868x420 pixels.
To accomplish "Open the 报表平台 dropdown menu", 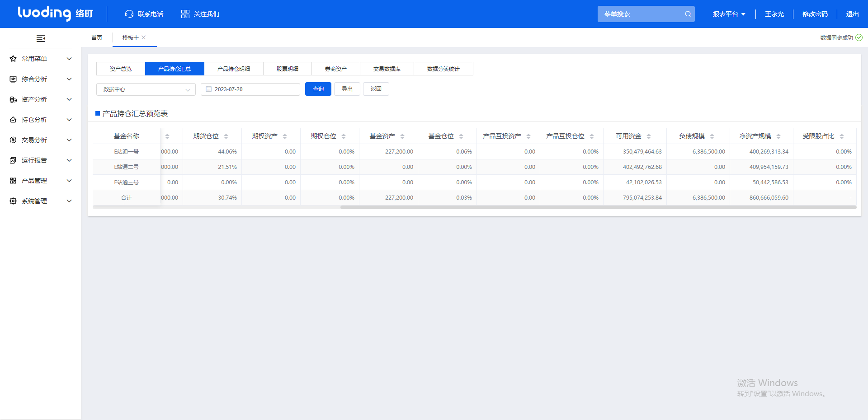I will click(729, 14).
